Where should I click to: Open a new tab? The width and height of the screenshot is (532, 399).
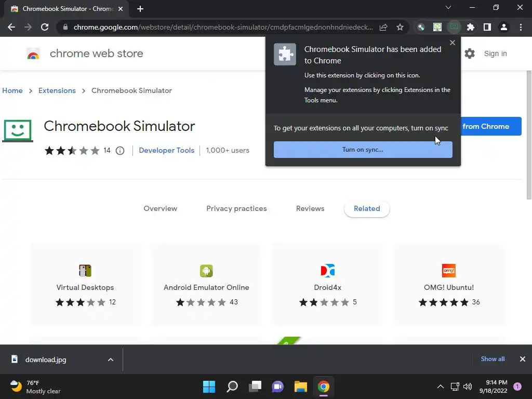tap(140, 9)
